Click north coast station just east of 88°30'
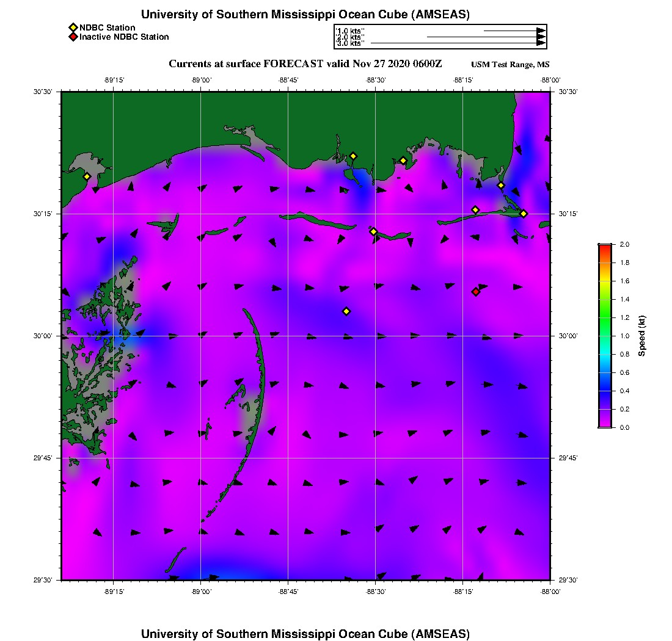The image size is (672, 641). tap(403, 161)
